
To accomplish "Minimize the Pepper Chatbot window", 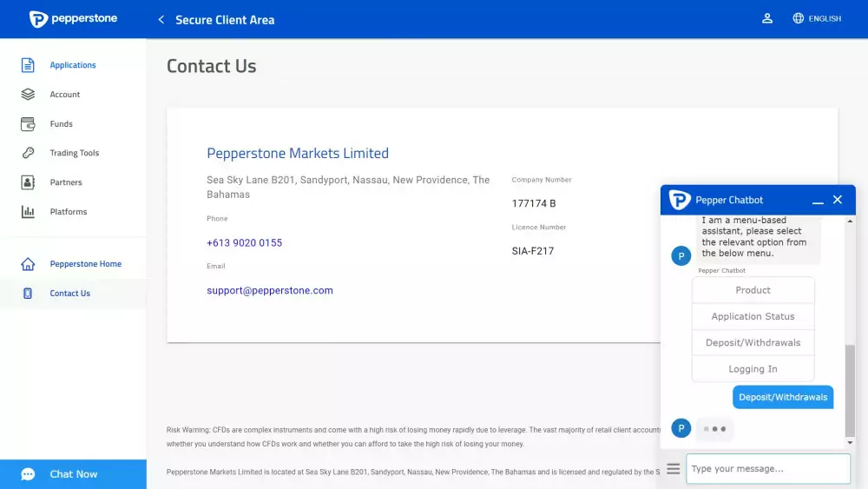I will point(818,202).
